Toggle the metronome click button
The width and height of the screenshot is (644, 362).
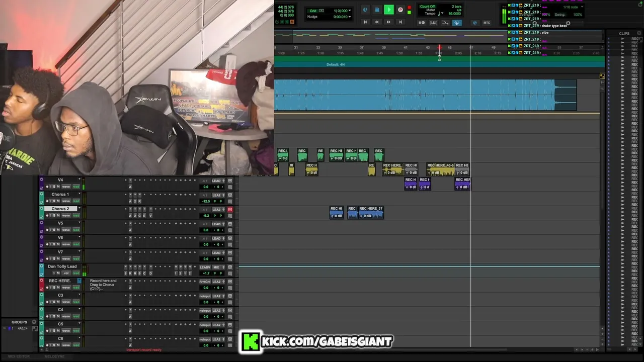(x=434, y=23)
